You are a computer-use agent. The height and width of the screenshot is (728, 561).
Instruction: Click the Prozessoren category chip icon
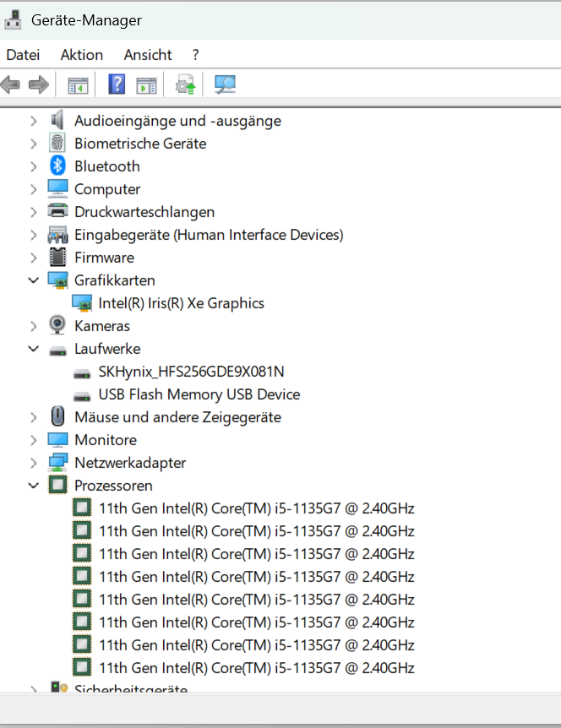coord(57,485)
